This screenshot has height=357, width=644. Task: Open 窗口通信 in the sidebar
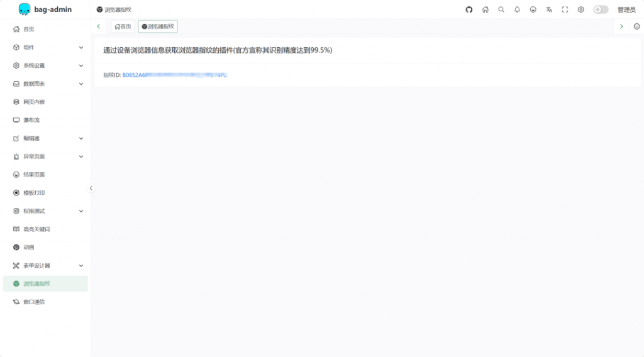pos(45,302)
